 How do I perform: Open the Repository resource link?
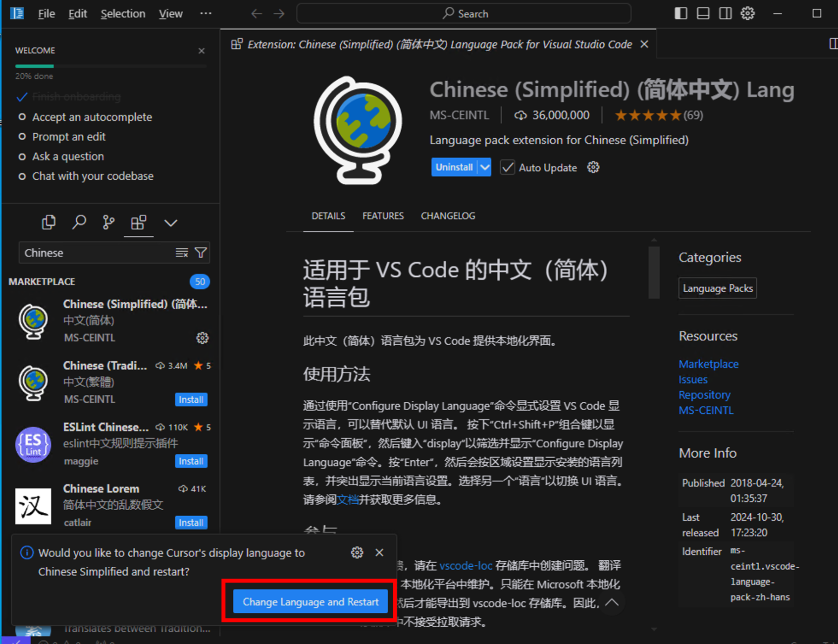tap(704, 395)
